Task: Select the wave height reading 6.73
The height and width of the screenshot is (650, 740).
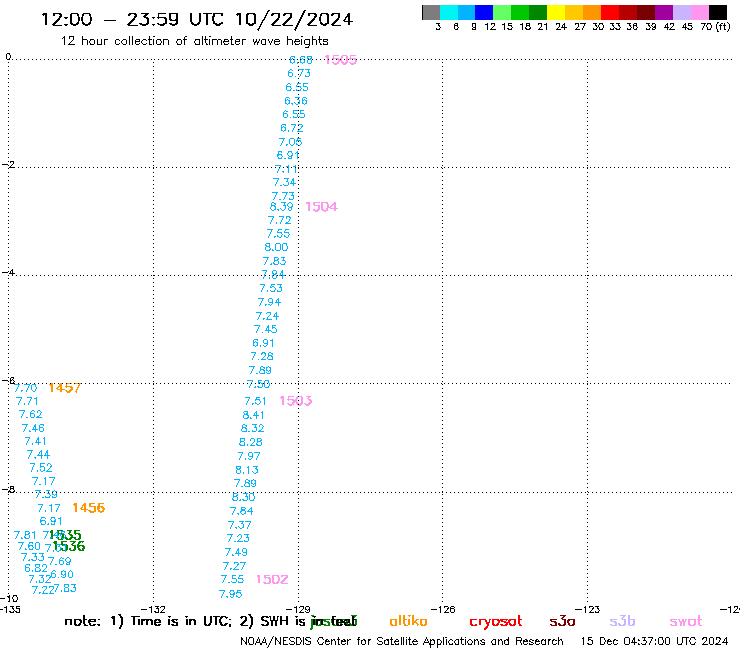Action: click(299, 73)
